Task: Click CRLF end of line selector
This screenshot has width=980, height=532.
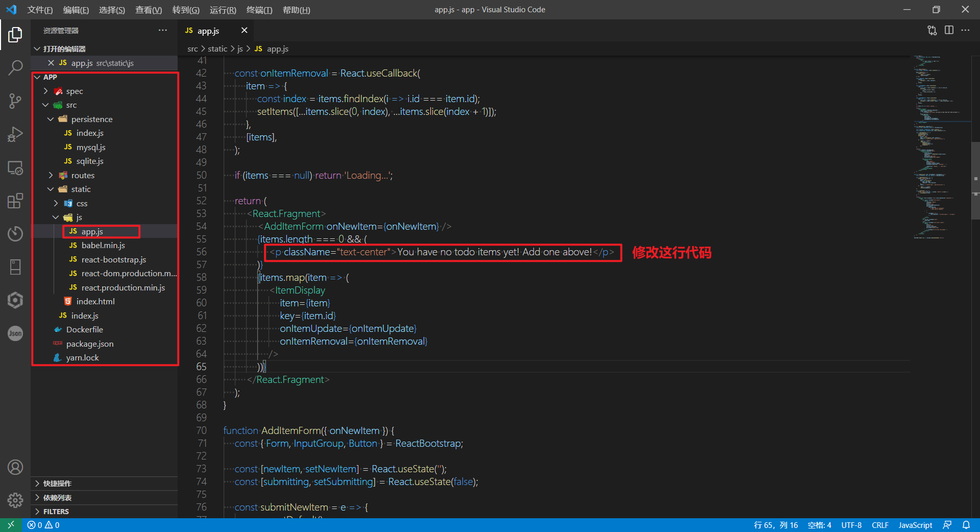Action: tap(880, 525)
